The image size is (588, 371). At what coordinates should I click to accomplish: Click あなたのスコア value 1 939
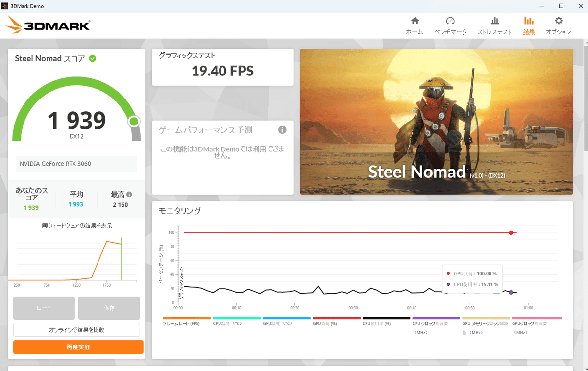point(31,208)
